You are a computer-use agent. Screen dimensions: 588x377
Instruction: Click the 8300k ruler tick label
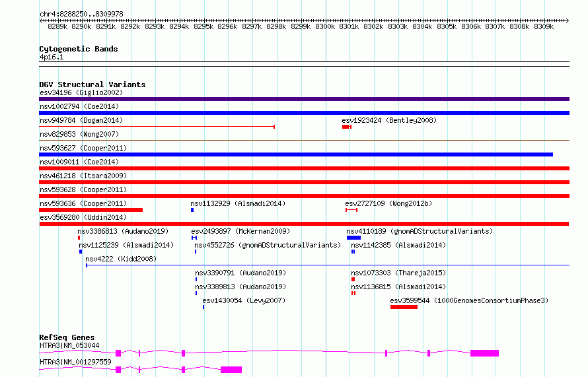[x=325, y=26]
